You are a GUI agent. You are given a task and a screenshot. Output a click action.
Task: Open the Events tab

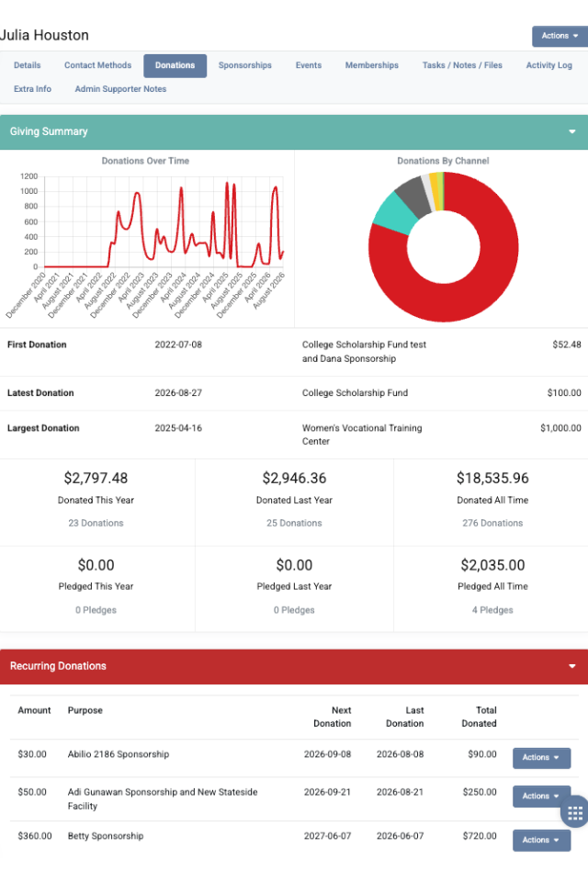(x=309, y=65)
